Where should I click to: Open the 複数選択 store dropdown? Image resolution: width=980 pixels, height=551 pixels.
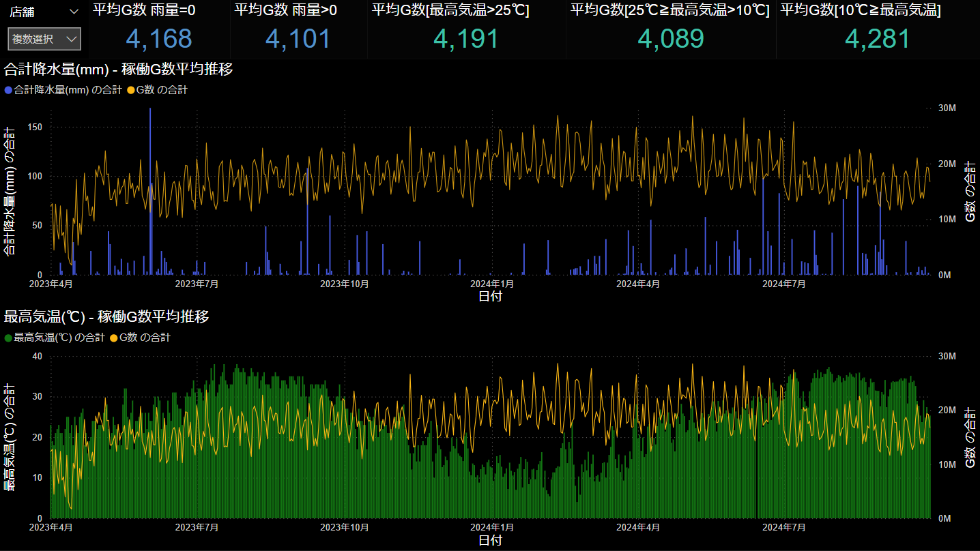[x=44, y=40]
